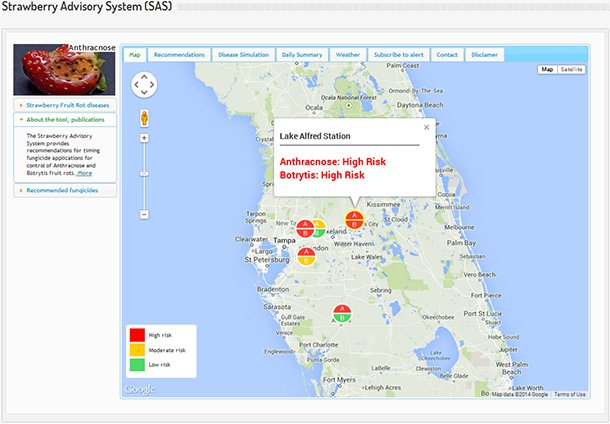Open the Map tab
The image size is (610, 424).
[135, 55]
